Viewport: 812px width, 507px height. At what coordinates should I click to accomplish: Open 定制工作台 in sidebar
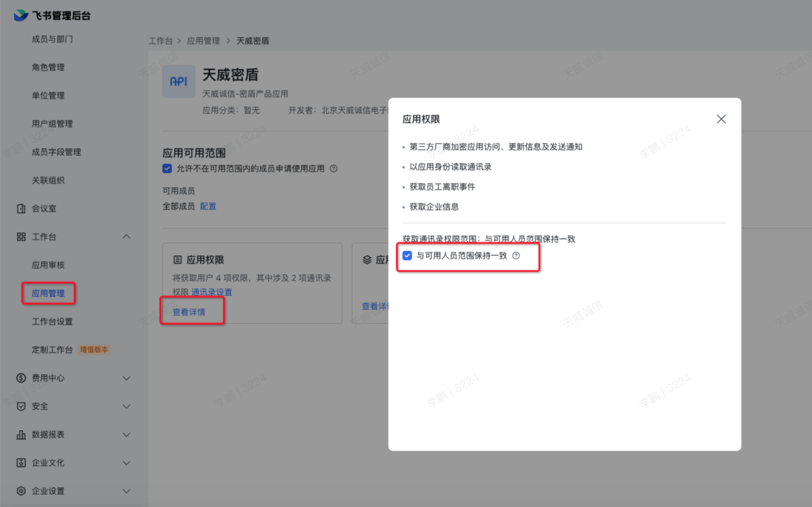click(x=52, y=350)
